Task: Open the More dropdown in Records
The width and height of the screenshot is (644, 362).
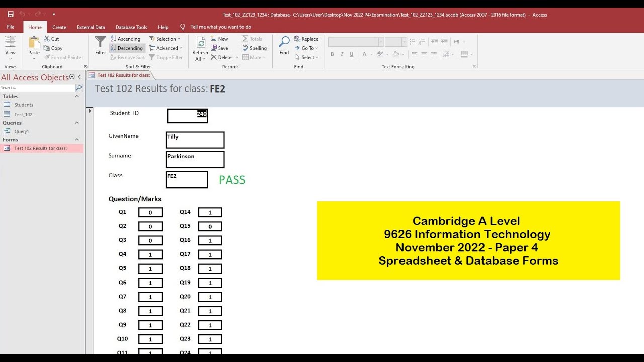Action: 255,57
